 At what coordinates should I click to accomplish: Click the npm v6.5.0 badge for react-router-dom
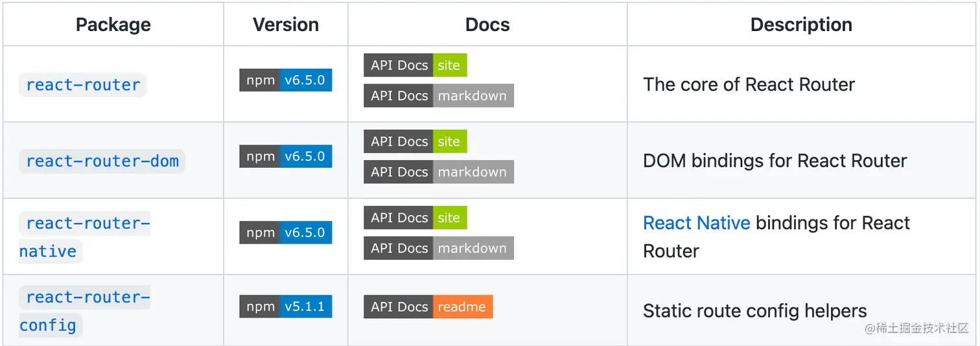click(286, 157)
